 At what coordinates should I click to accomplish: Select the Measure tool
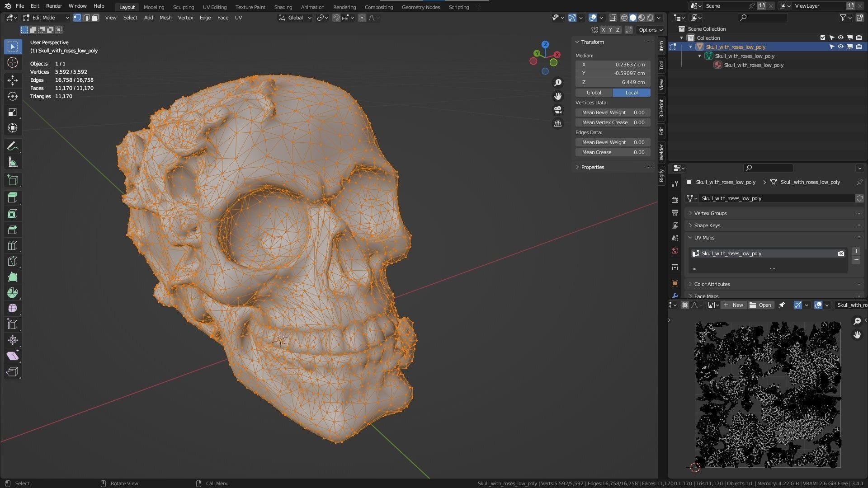[x=13, y=162]
